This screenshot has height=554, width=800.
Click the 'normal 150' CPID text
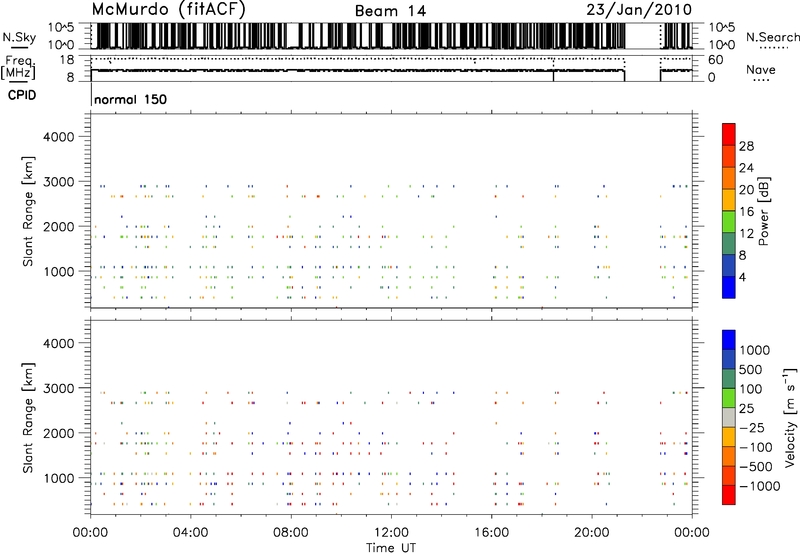coord(131,99)
